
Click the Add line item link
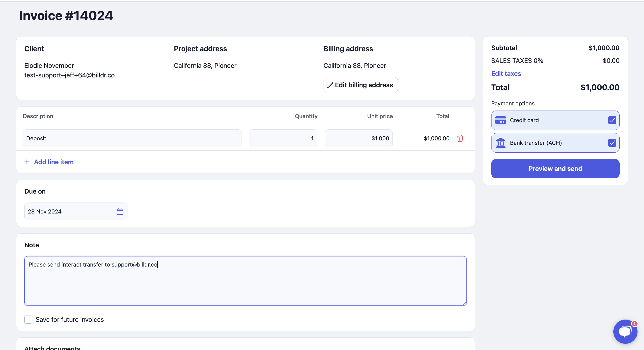[54, 162]
